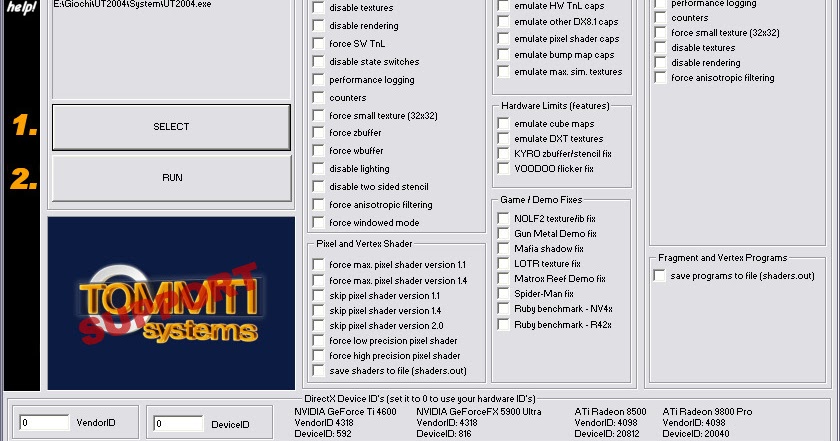Focus the DeviceID input field
The image size is (840, 441).
tap(178, 423)
